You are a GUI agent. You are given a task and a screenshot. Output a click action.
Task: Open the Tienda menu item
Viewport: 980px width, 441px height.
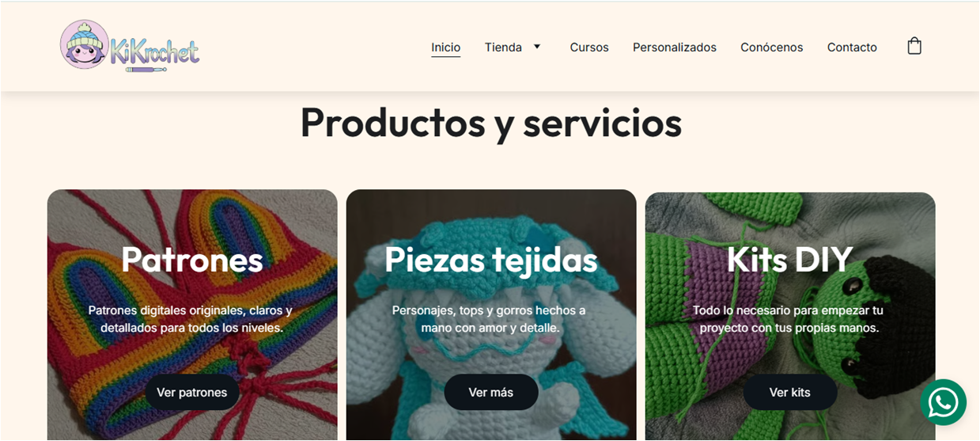[503, 48]
